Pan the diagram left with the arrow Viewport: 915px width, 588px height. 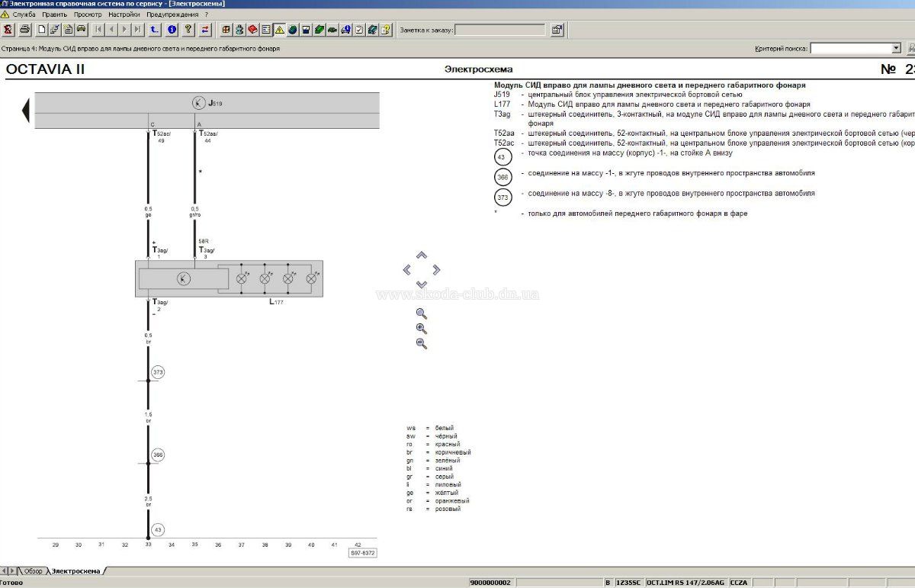pos(406,269)
